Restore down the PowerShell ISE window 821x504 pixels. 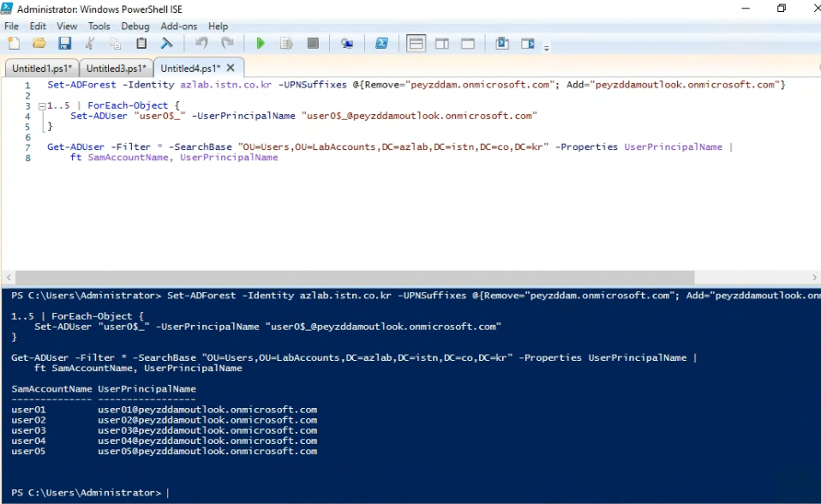tap(782, 9)
